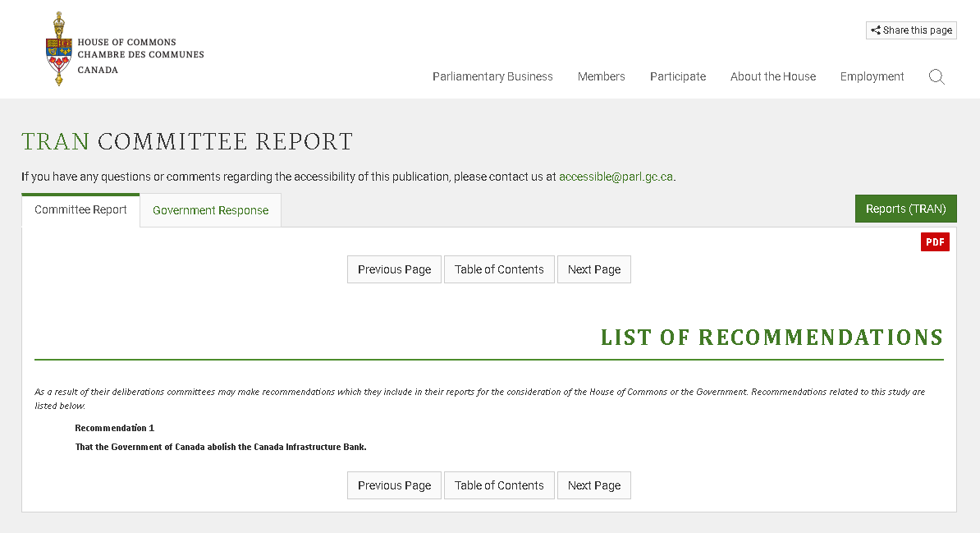Click the House of Commons coat of arms logo

tap(59, 48)
